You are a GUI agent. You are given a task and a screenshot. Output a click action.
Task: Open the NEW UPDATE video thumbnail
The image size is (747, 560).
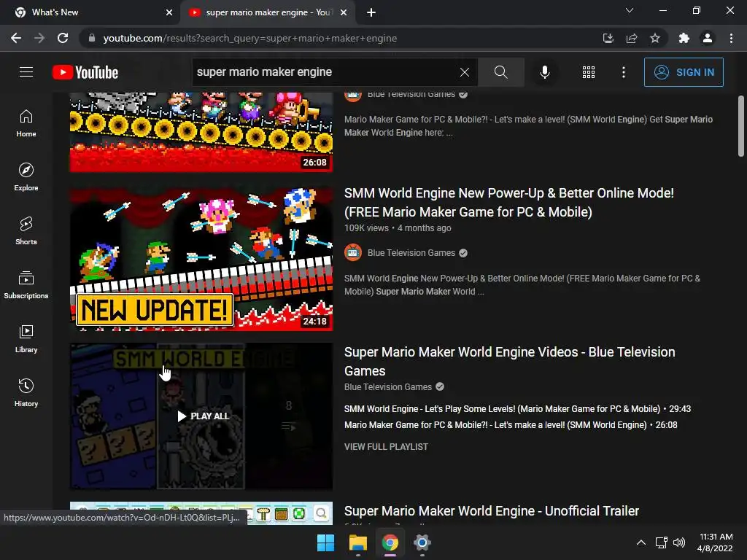[201, 257]
